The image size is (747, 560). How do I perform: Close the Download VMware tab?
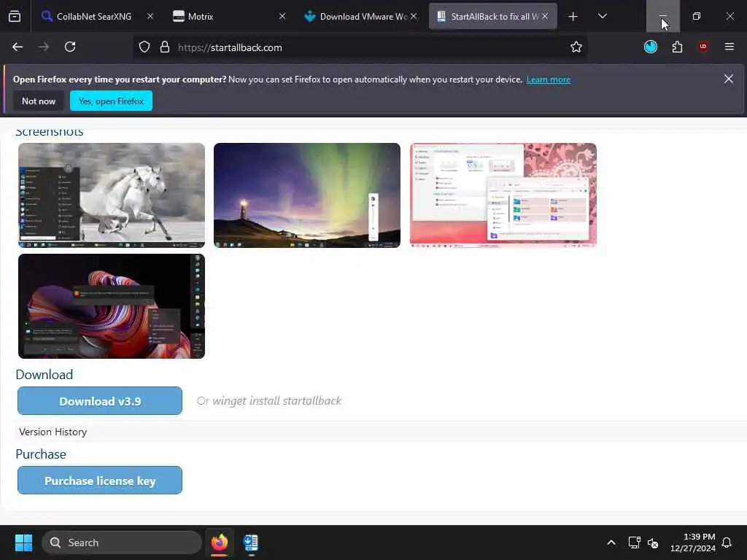point(414,17)
